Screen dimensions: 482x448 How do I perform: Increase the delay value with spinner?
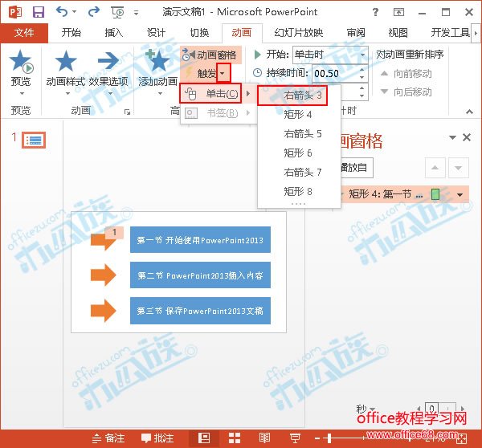[x=362, y=88]
